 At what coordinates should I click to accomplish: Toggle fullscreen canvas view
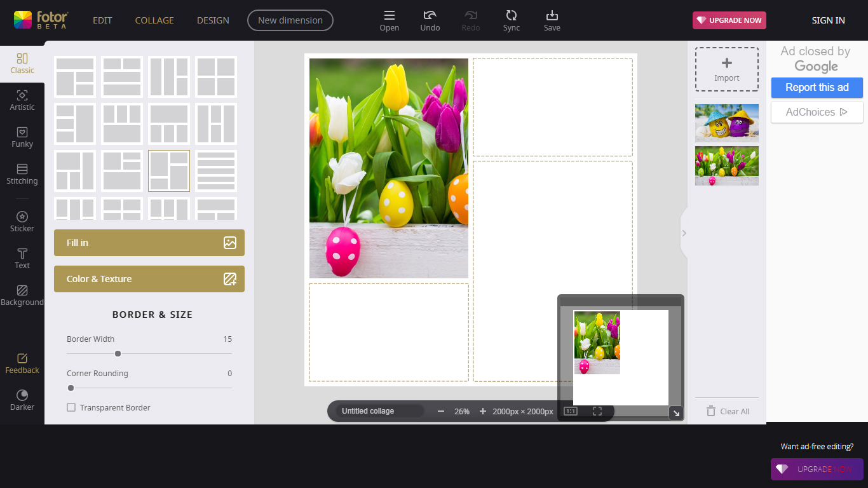coord(597,411)
